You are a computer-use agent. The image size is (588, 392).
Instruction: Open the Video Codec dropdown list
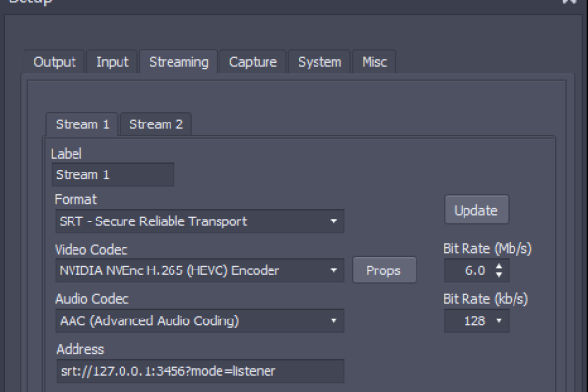(x=198, y=270)
